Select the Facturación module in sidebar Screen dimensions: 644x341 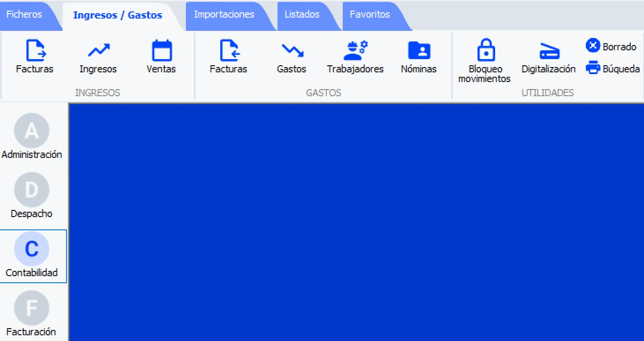[32, 314]
